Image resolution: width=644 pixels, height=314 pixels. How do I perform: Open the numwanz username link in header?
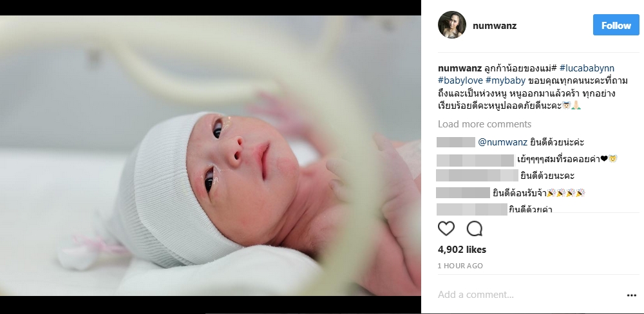[x=495, y=26]
